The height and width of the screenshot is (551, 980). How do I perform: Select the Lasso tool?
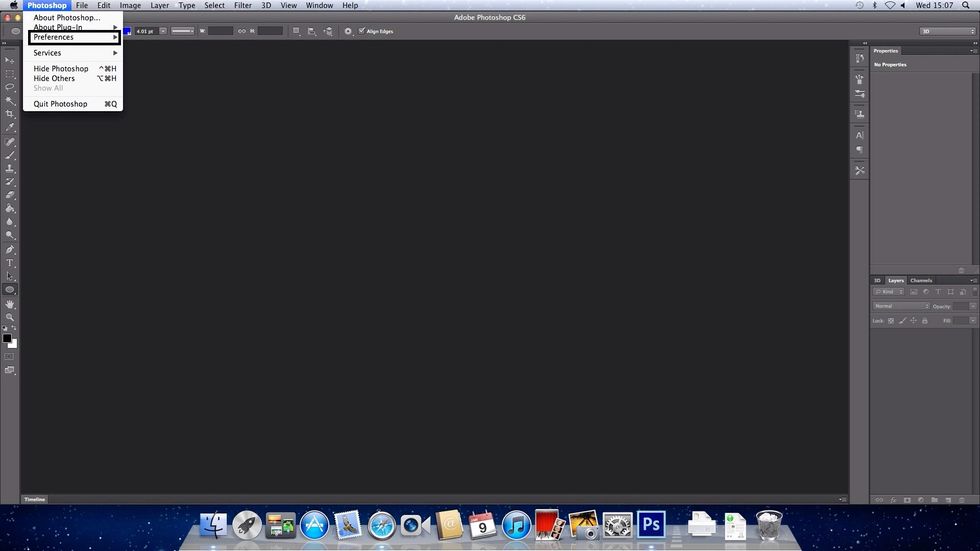pos(9,87)
